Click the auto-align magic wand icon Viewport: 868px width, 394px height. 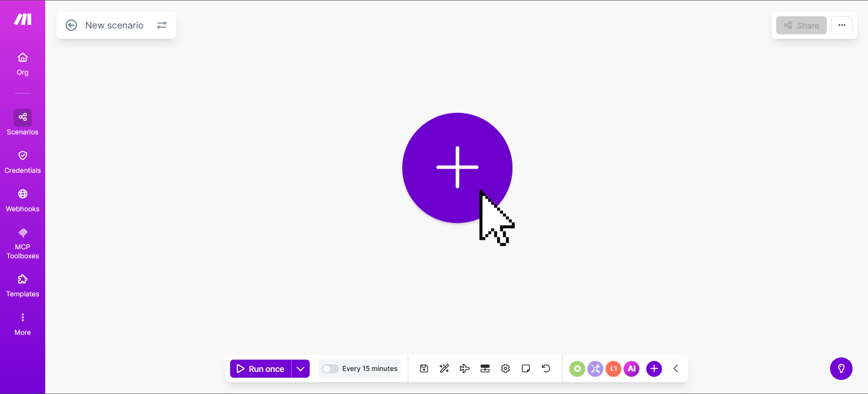coord(444,369)
